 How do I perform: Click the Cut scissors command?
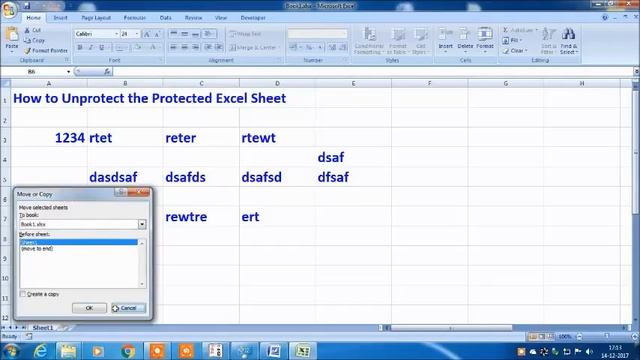tap(33, 30)
